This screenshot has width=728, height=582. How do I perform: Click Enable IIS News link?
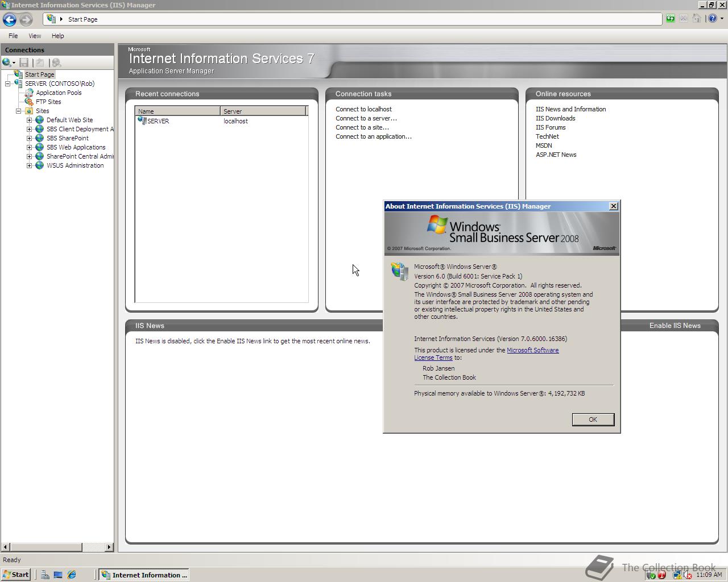click(x=675, y=326)
